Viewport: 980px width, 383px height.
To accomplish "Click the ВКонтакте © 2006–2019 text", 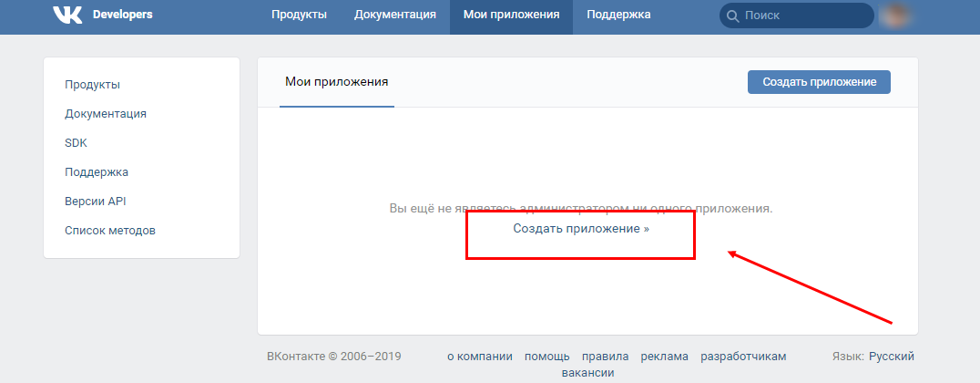I will click(333, 357).
